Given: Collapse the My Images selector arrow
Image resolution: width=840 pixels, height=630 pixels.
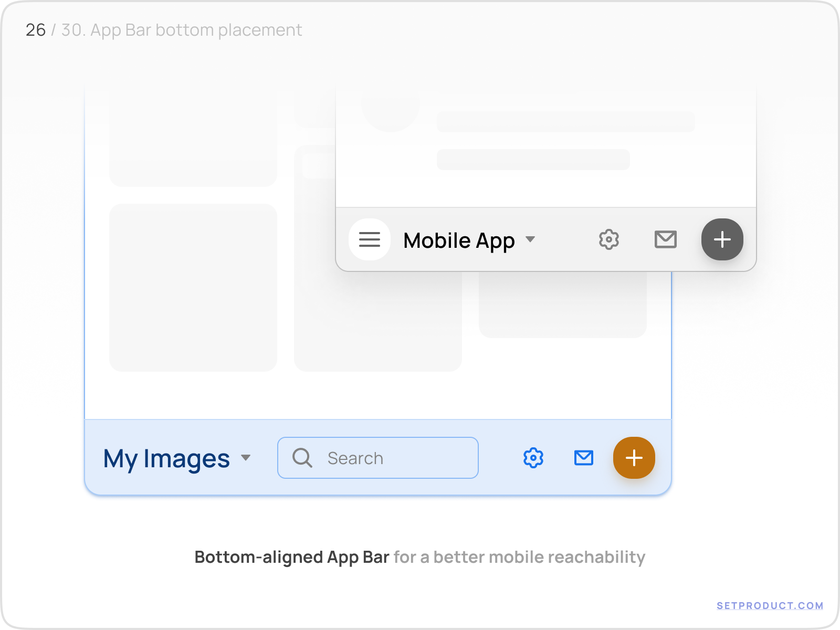Looking at the screenshot, I should pos(246,459).
